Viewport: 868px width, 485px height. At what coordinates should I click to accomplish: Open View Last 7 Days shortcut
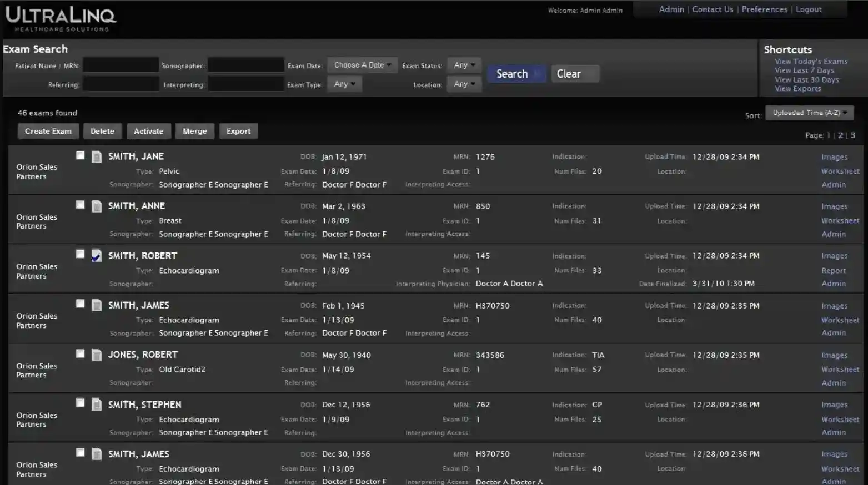(804, 70)
